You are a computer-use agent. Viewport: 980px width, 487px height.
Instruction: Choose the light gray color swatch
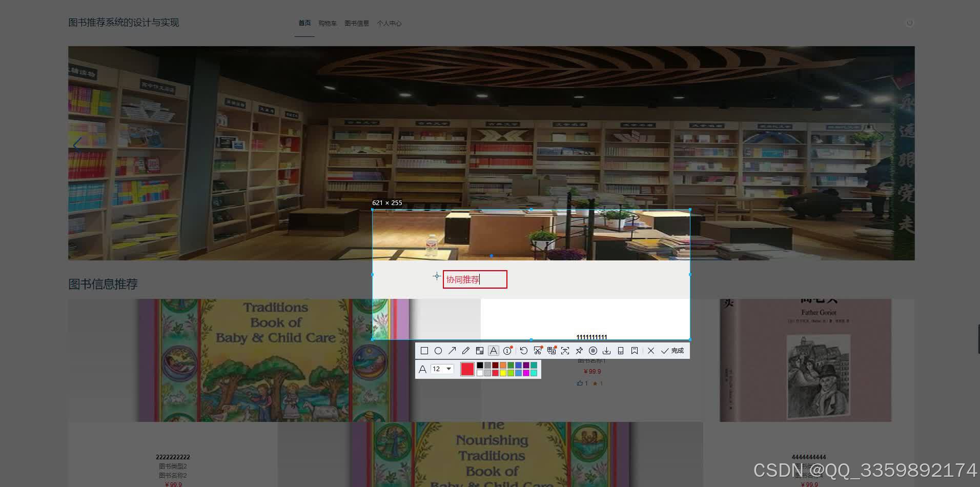coord(487,373)
